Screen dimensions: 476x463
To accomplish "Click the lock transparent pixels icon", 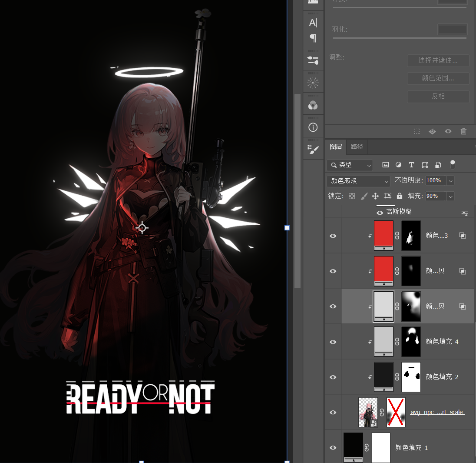I will pos(352,196).
